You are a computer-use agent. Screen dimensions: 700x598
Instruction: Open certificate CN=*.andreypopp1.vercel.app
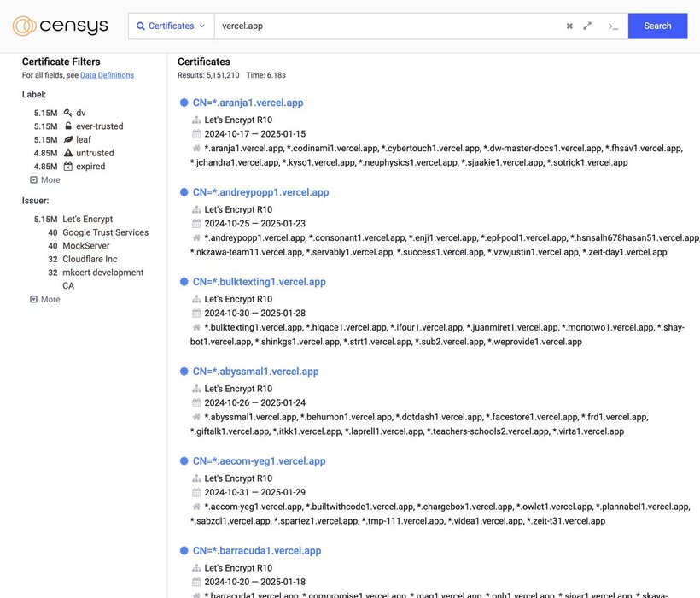pos(260,192)
